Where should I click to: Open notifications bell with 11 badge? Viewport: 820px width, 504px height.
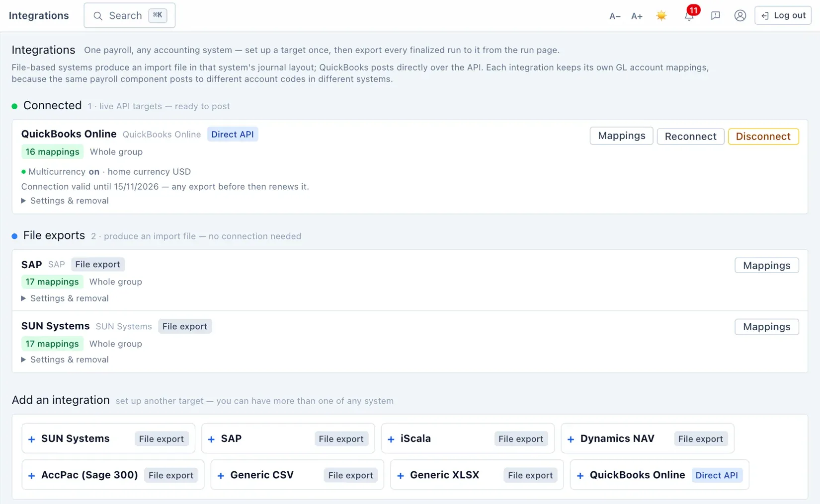coord(689,15)
